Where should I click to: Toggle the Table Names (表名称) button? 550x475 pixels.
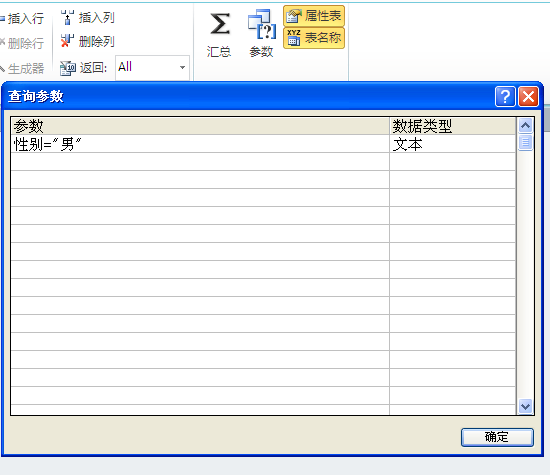[x=314, y=38]
